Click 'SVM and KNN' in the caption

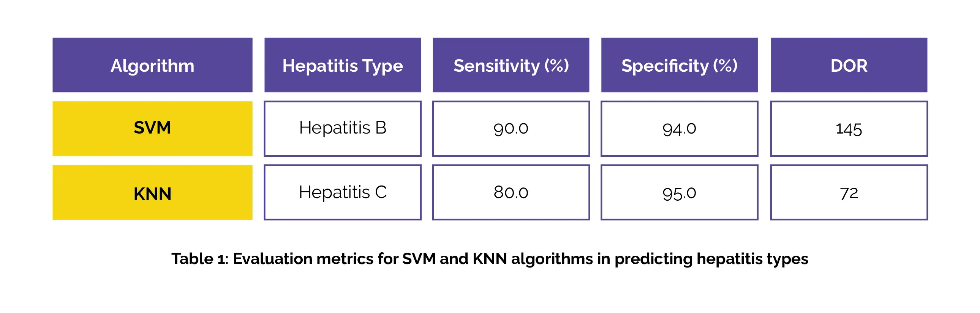click(454, 259)
